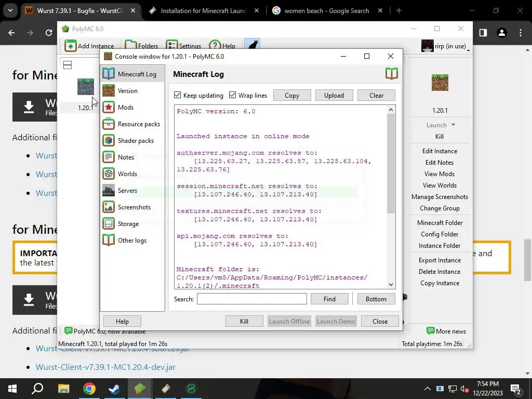Open Resource packs page
The width and height of the screenshot is (532, 399).
click(x=132, y=124)
